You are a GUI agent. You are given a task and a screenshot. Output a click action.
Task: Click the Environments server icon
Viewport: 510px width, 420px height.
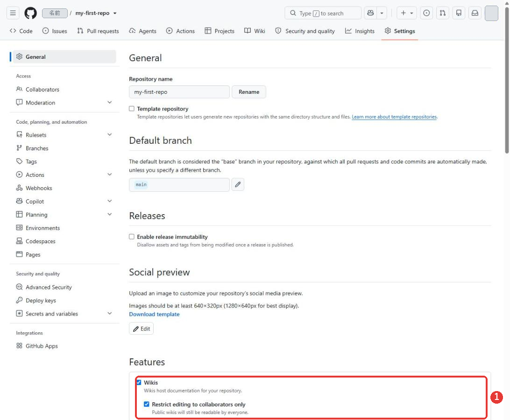tap(20, 228)
